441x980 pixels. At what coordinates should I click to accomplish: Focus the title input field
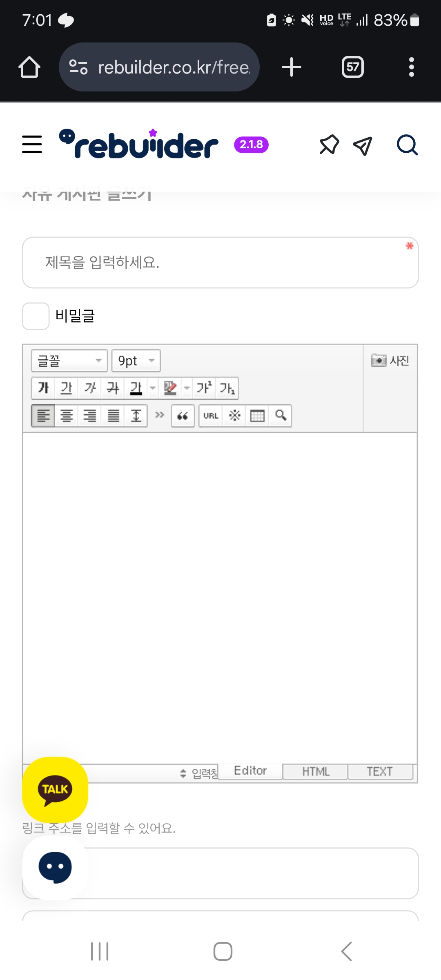(x=220, y=263)
